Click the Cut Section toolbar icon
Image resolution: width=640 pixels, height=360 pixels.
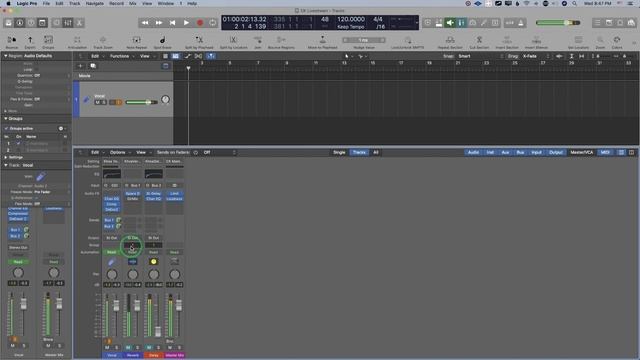click(x=479, y=42)
